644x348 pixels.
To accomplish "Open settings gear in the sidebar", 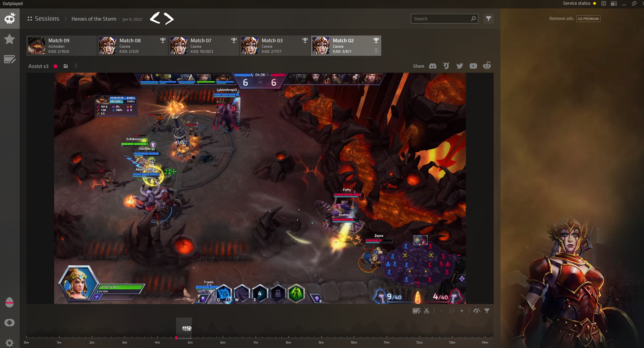I will 9,343.
